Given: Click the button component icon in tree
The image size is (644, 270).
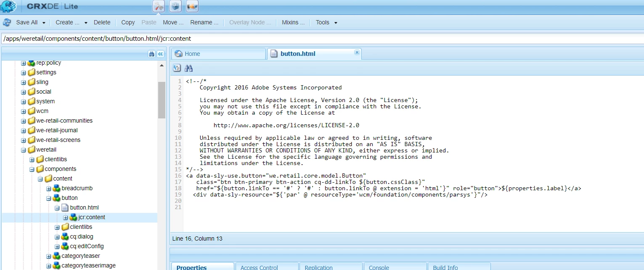Looking at the screenshot, I should 57,198.
